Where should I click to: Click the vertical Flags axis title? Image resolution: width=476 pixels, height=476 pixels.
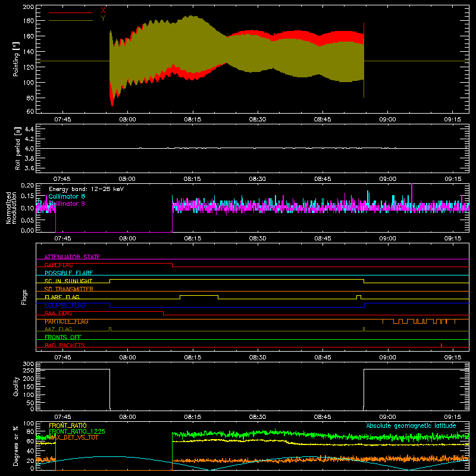[x=24, y=297]
